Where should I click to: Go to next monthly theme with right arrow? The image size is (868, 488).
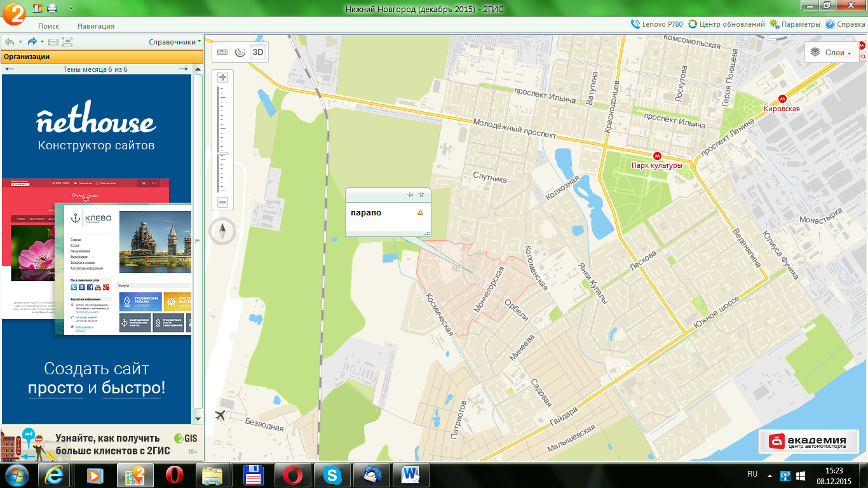[x=183, y=69]
